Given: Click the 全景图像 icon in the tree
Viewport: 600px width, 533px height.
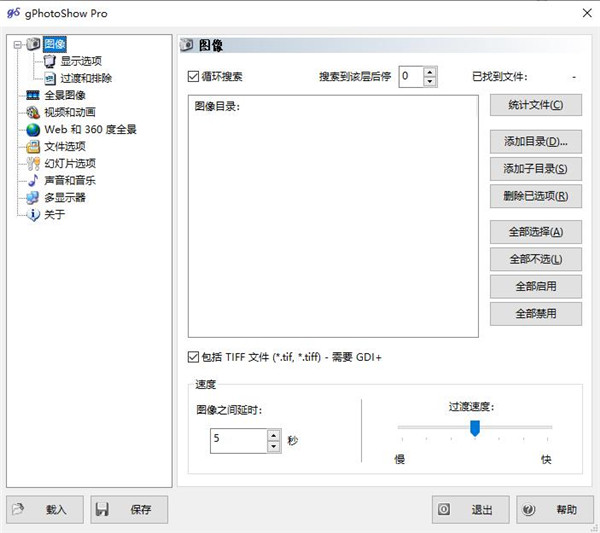Looking at the screenshot, I should tap(33, 95).
